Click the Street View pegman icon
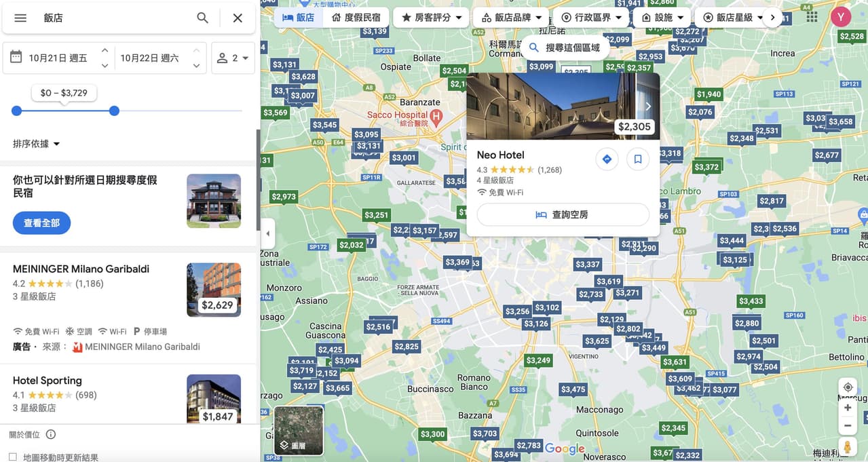This screenshot has height=462, width=868. (848, 447)
